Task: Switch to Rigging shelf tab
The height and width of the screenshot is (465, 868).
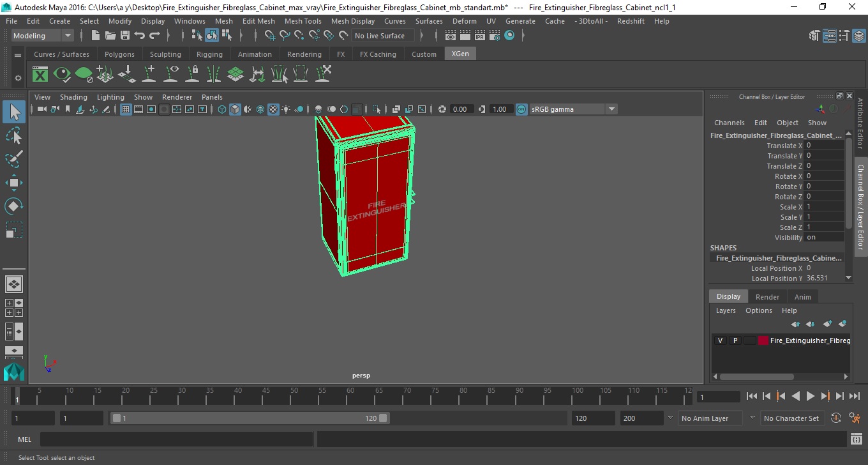Action: tap(209, 54)
